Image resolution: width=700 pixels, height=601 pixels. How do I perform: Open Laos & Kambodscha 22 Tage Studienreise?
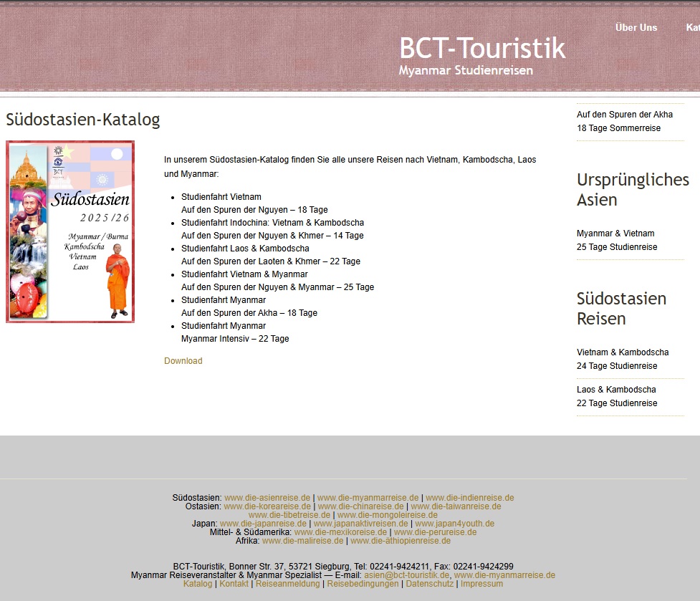616,396
